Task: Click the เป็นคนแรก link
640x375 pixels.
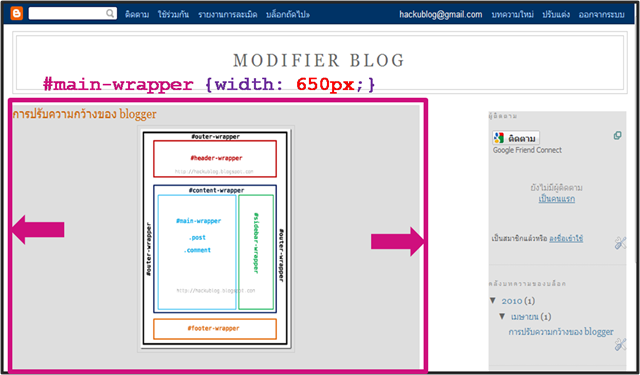Action: tap(557, 199)
